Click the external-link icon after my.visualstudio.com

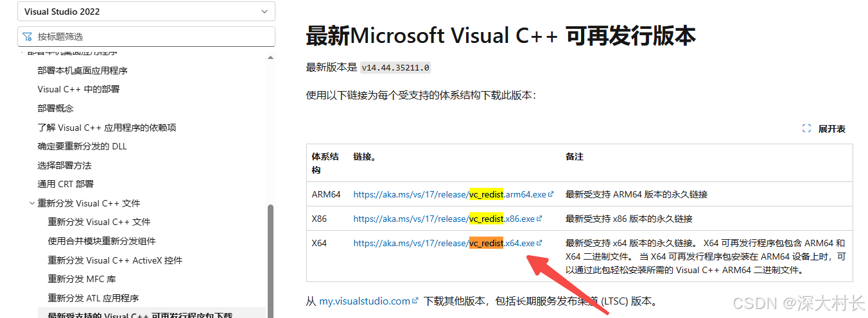(415, 300)
